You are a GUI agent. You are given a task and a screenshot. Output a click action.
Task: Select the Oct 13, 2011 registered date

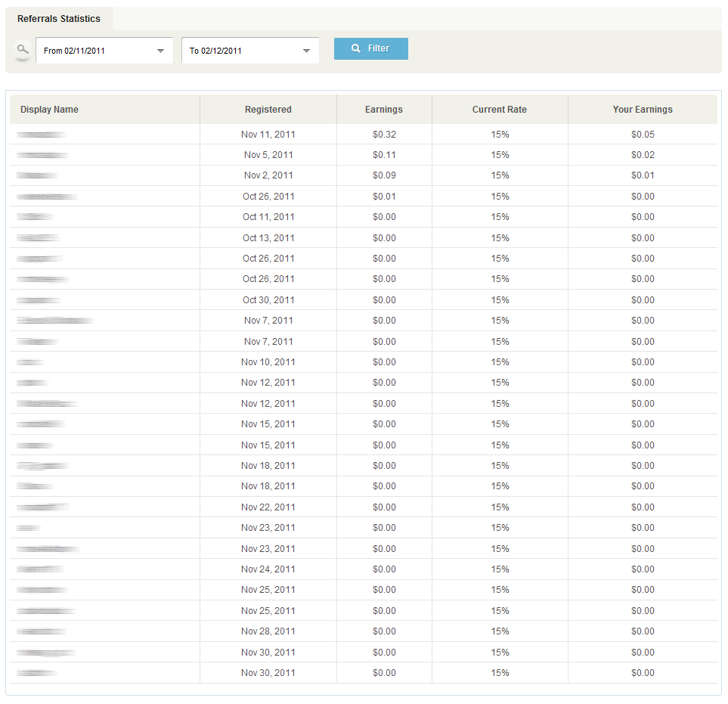tap(268, 238)
